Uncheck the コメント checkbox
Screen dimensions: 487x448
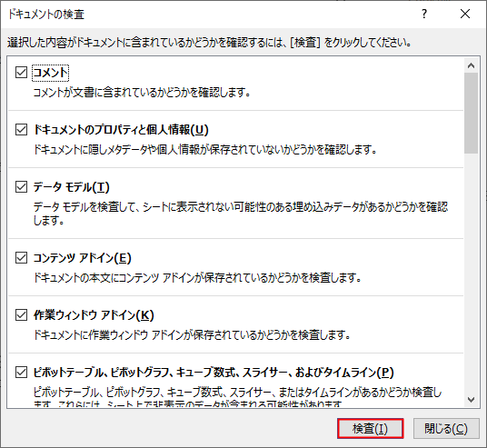[21, 73]
